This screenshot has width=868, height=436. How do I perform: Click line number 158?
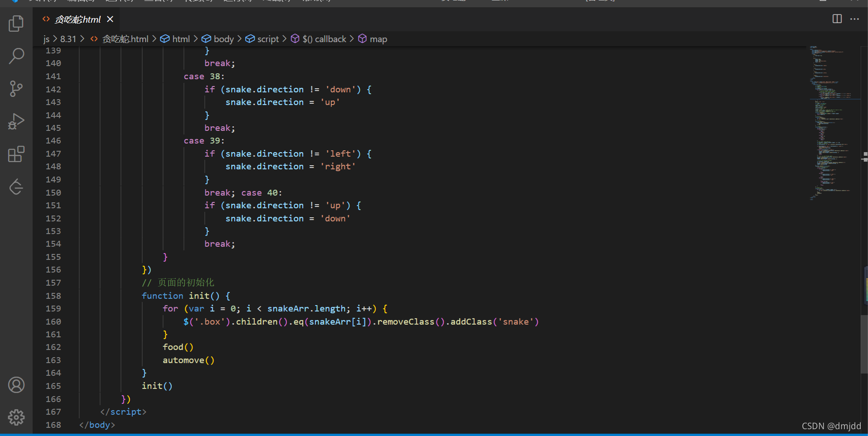click(x=53, y=296)
